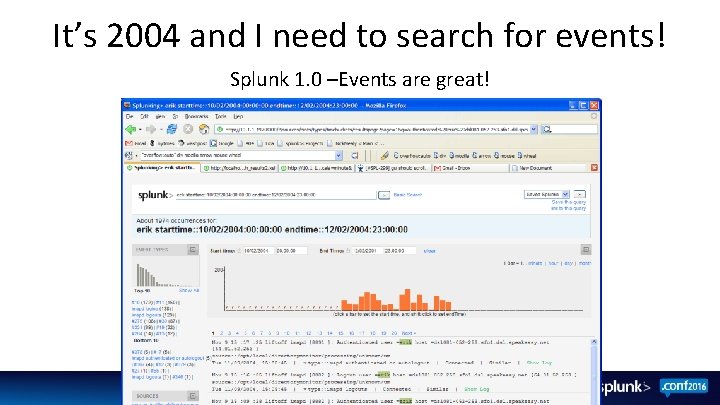Open the Back button history dropdown arrow
This screenshot has height=405, width=720.
140,130
